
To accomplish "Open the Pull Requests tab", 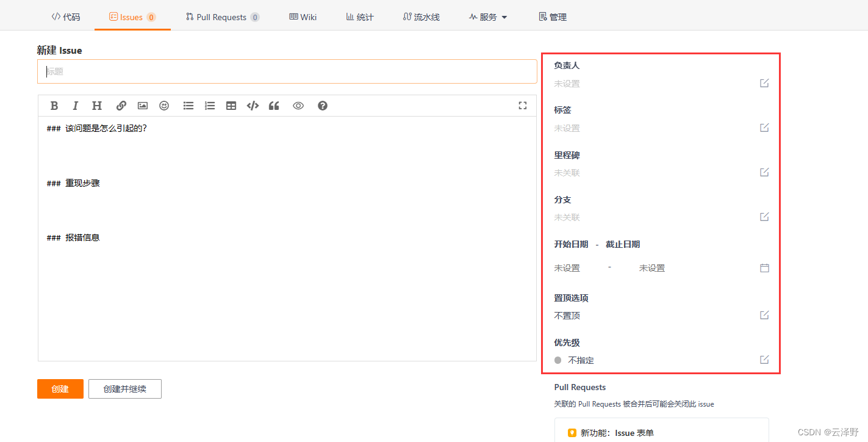I will [223, 17].
